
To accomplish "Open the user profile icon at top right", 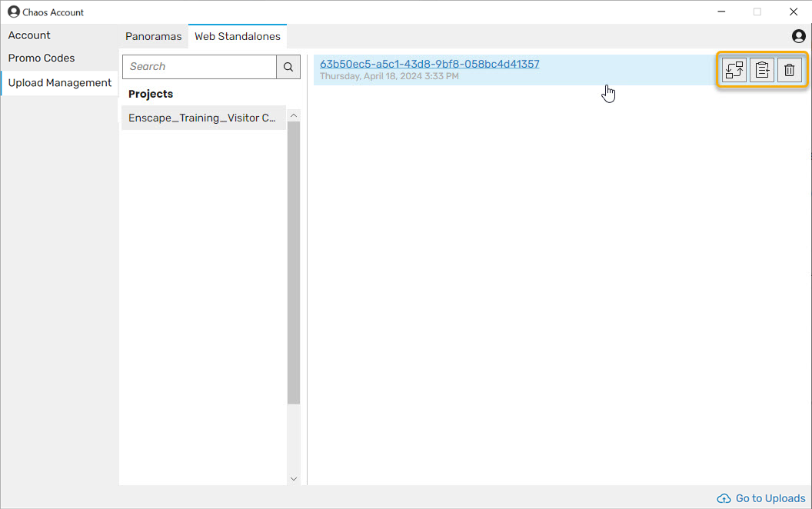I will (798, 35).
